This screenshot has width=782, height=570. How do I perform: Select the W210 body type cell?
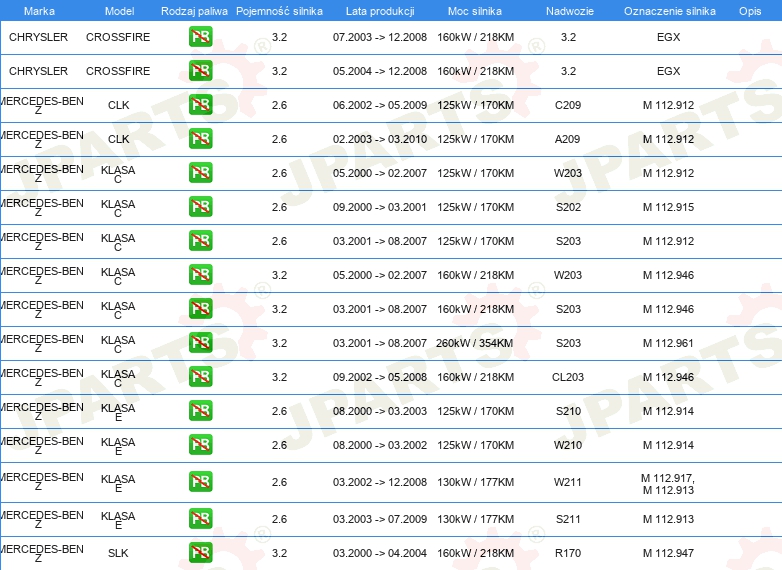(567, 445)
